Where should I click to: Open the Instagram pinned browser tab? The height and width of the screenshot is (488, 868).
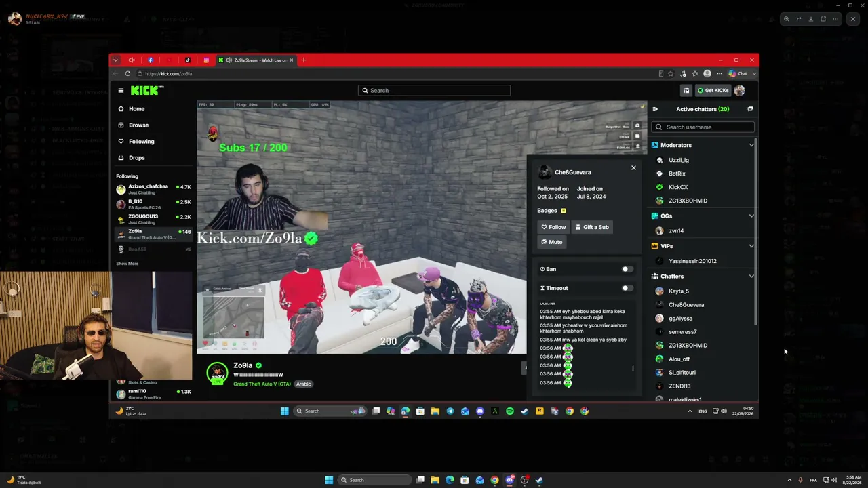(x=206, y=60)
